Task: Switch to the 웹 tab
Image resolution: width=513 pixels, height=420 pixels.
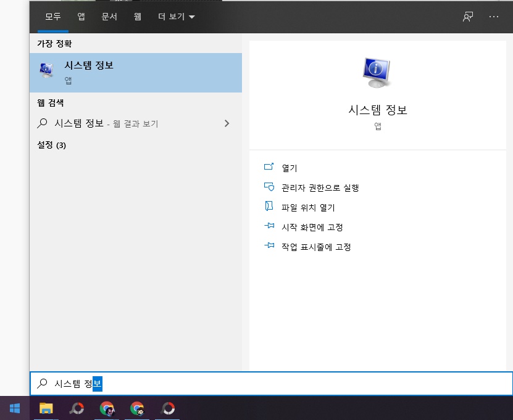Action: [x=138, y=17]
